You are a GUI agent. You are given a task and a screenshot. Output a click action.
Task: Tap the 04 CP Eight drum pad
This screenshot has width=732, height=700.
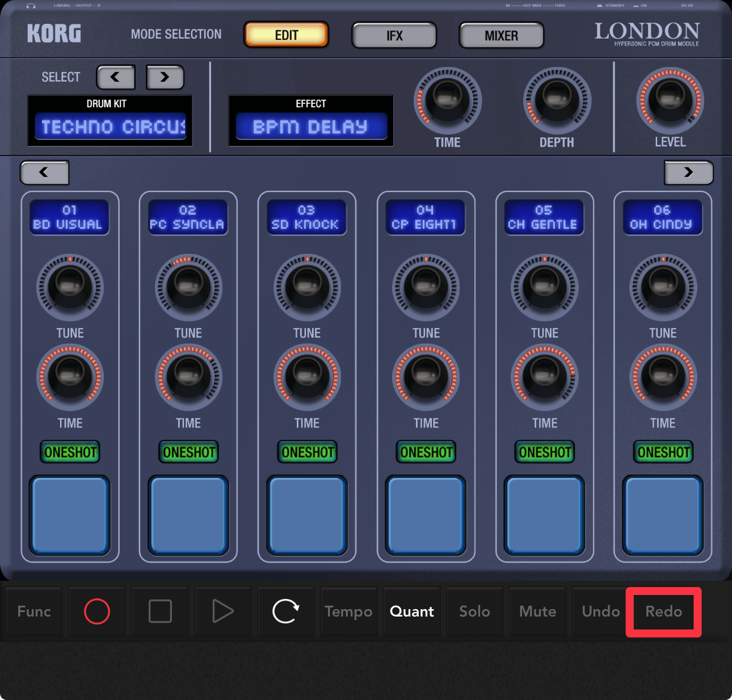point(426,515)
